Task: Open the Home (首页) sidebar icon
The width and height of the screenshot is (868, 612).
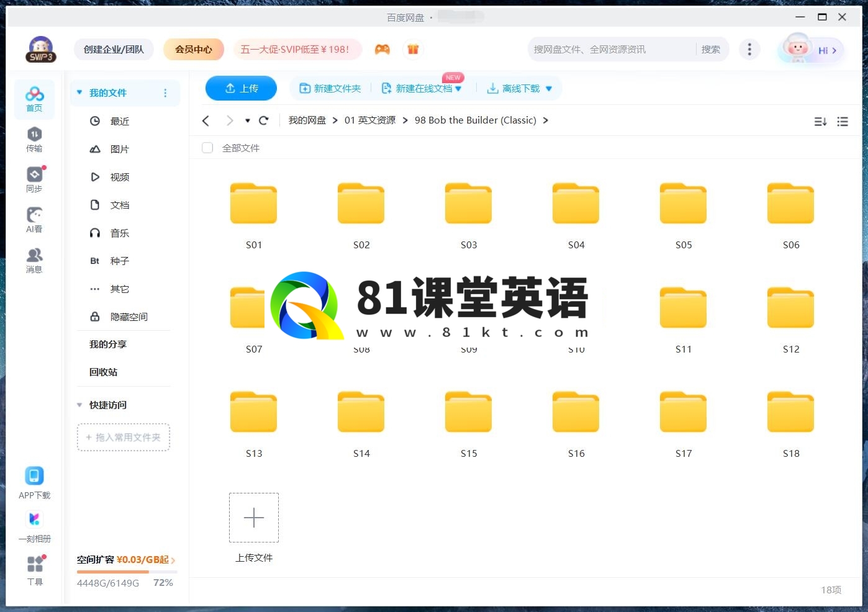Action: [x=34, y=99]
